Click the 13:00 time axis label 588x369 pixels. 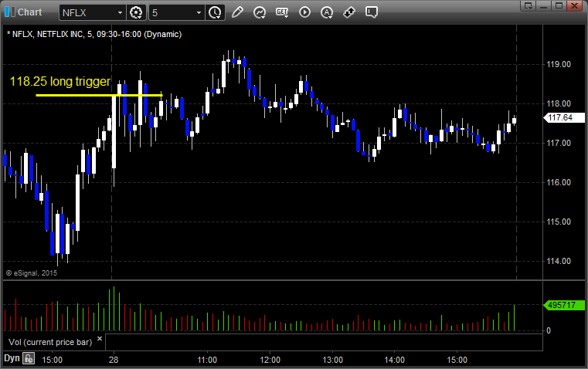point(332,360)
